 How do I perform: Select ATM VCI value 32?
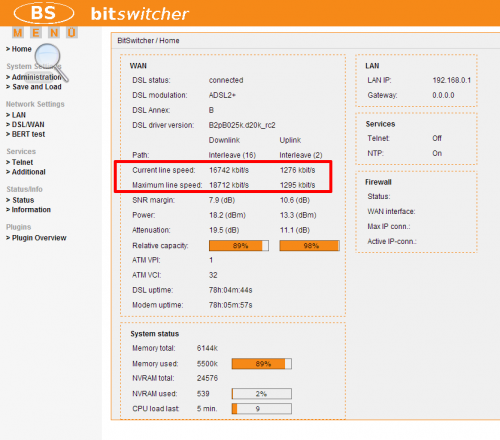point(213,275)
